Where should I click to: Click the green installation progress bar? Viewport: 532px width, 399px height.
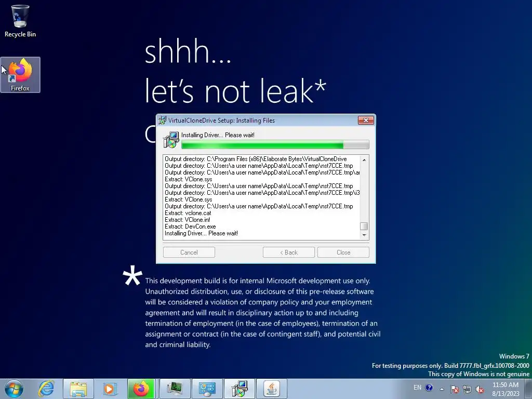coord(275,145)
